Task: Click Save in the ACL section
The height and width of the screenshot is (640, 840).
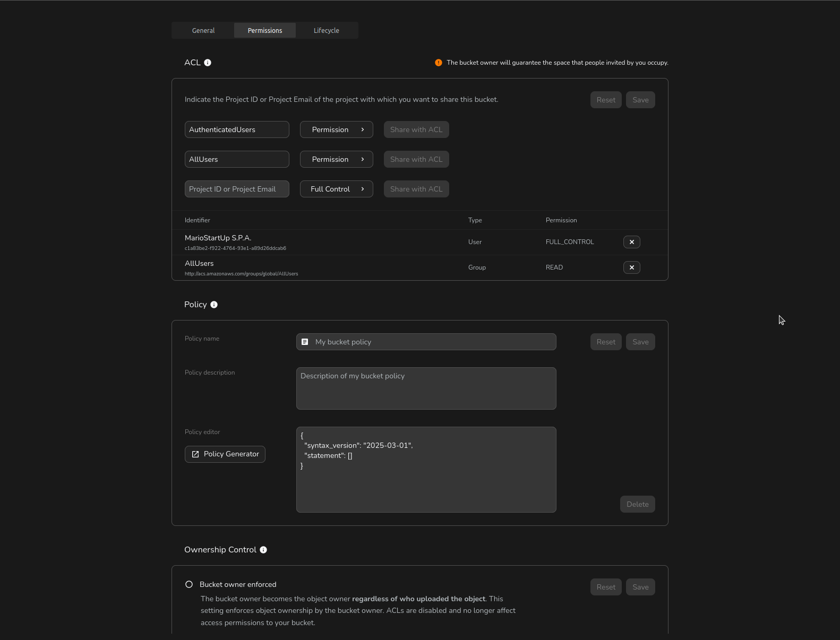Action: (x=640, y=100)
